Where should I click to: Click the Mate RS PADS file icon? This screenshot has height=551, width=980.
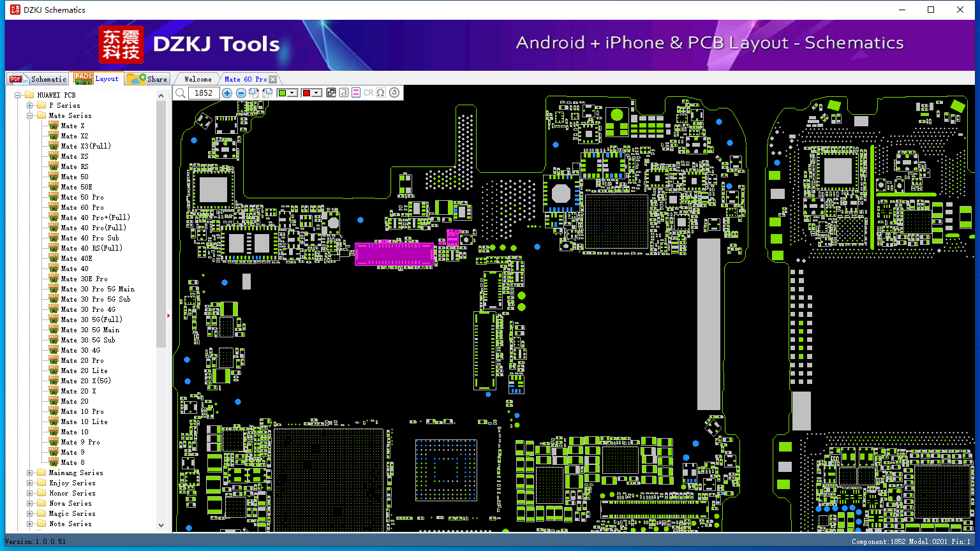click(54, 166)
